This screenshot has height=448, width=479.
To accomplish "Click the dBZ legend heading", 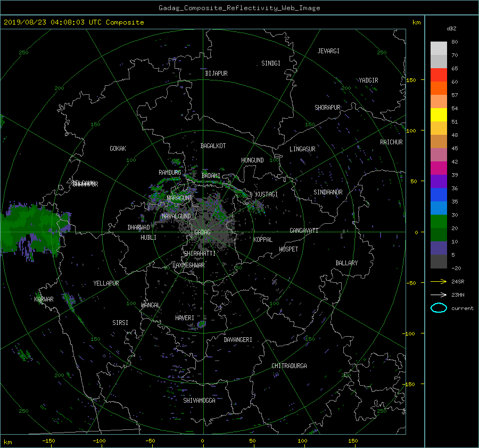I will pyautogui.click(x=451, y=29).
